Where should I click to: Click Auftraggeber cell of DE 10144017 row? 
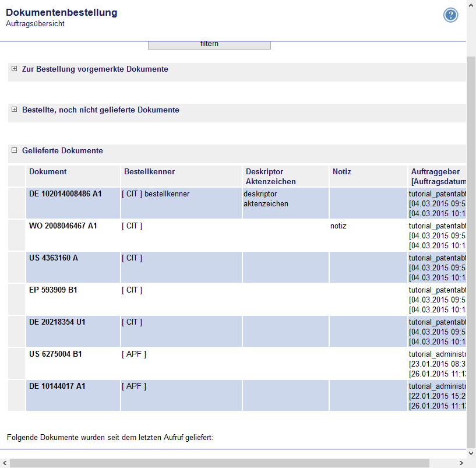(x=437, y=395)
